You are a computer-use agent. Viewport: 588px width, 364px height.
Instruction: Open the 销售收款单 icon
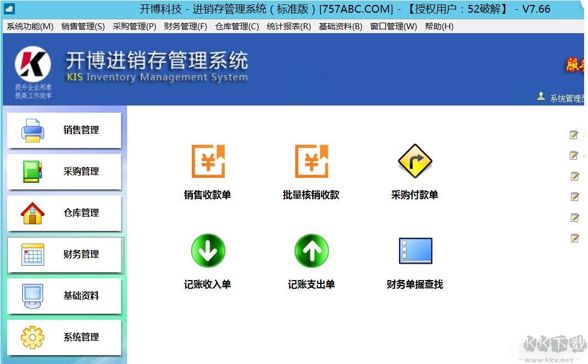208,161
